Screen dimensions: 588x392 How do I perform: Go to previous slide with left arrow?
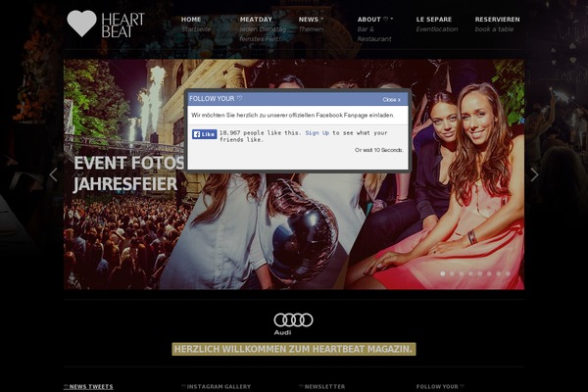(x=53, y=174)
